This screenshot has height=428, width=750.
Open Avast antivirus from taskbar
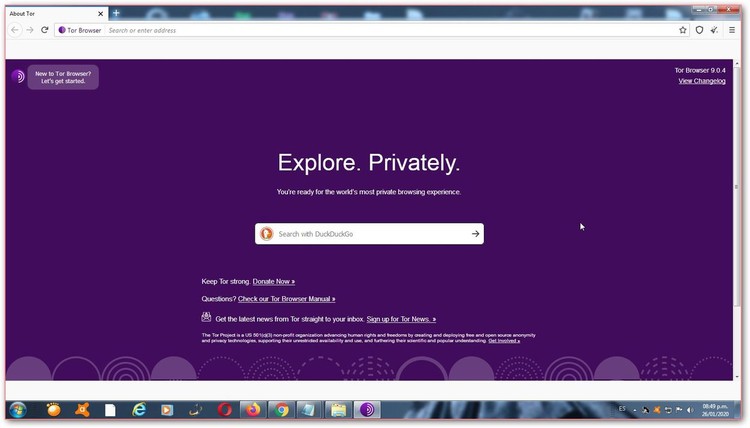[82, 410]
